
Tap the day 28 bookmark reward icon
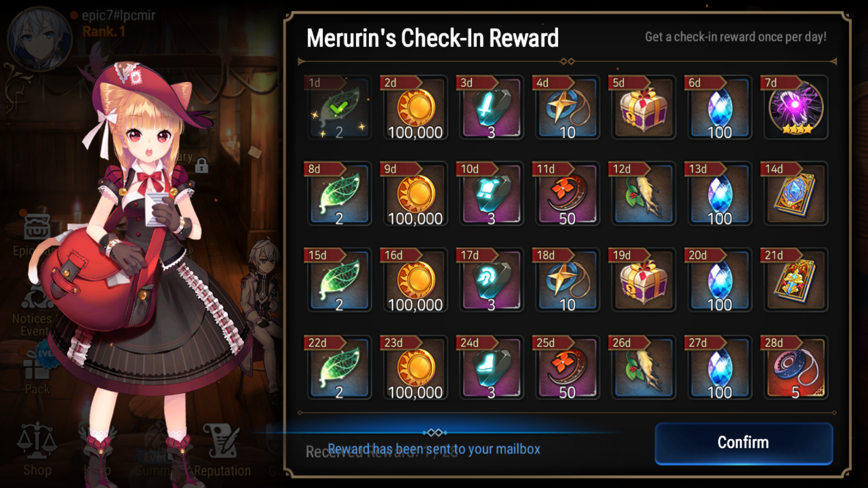coord(796,368)
